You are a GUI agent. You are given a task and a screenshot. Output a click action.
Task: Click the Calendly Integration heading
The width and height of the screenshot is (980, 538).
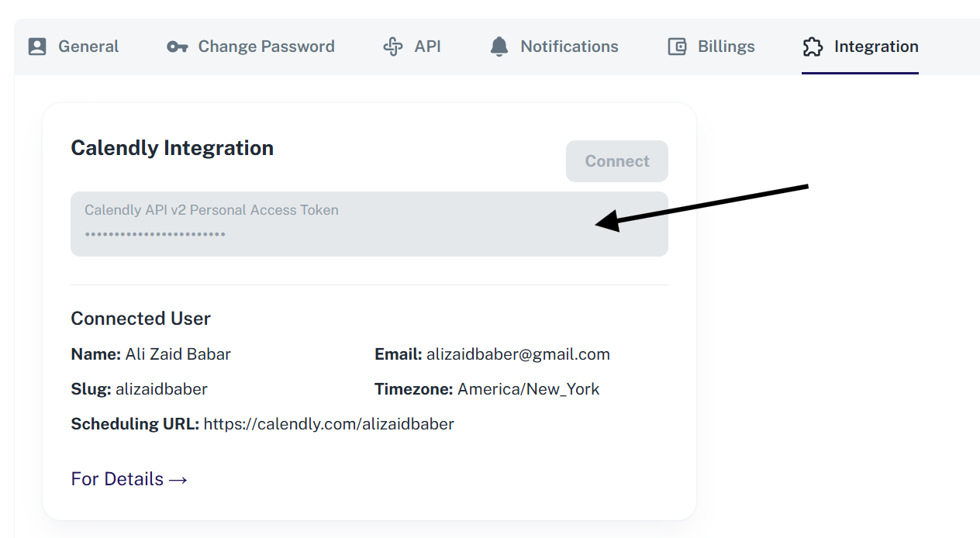[172, 148]
